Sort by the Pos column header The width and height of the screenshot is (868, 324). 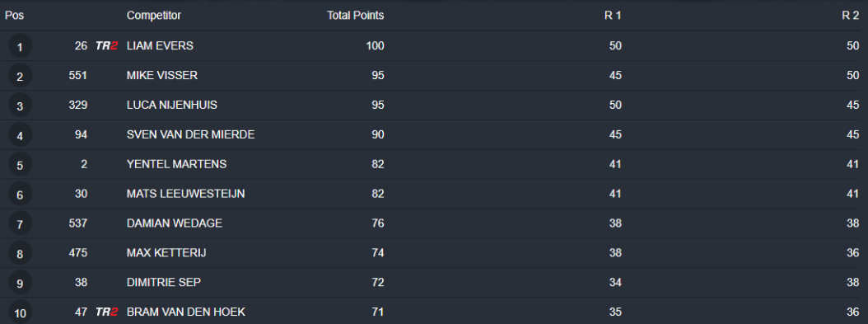pyautogui.click(x=14, y=16)
